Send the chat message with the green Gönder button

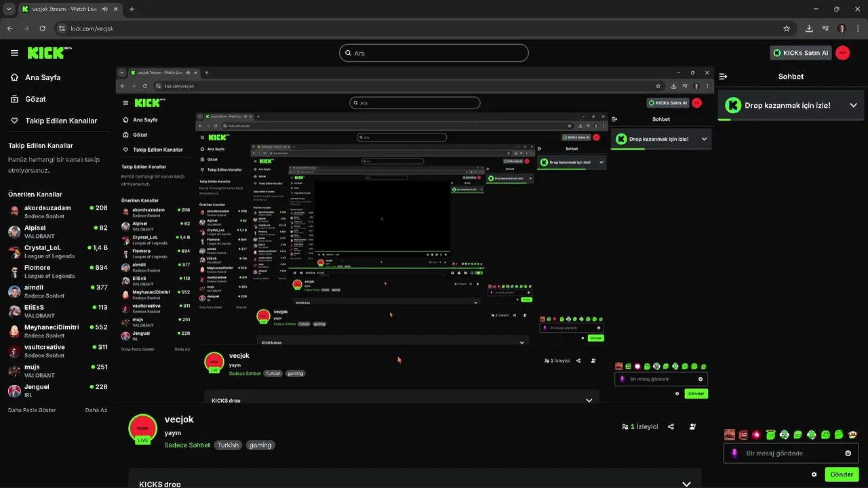coord(842,474)
